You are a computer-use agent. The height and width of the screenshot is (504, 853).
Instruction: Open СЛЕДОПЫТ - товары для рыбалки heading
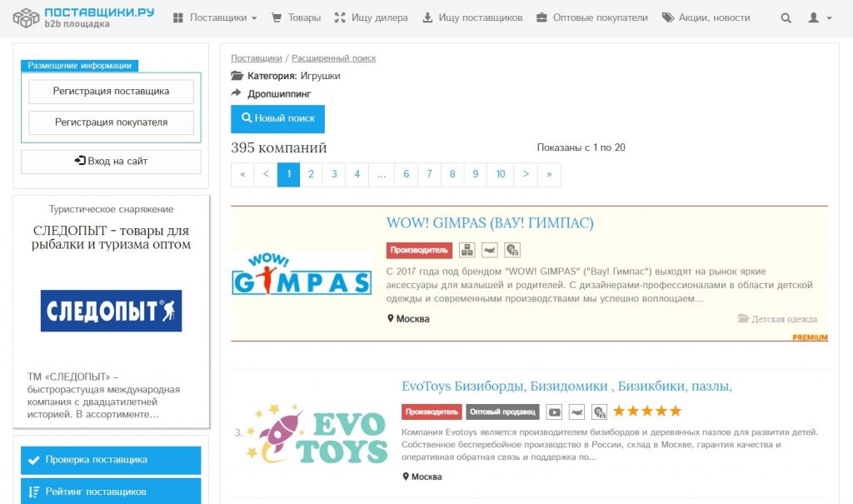(x=111, y=237)
